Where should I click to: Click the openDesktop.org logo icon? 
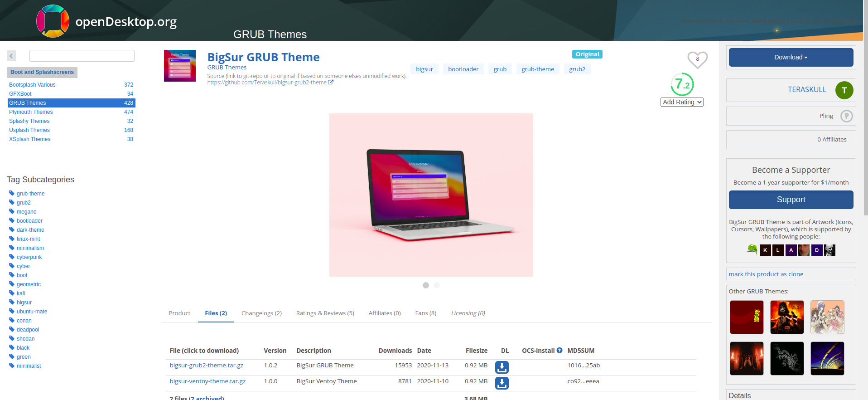coord(53,21)
